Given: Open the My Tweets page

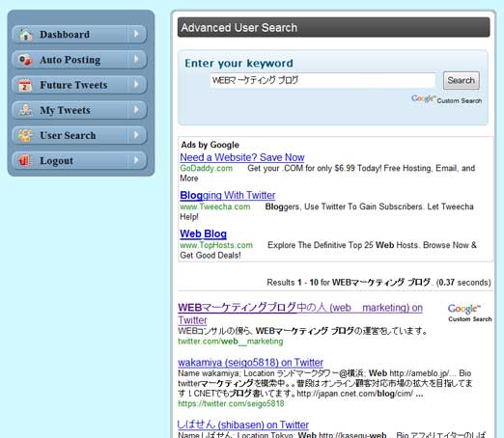Looking at the screenshot, I should [79, 110].
